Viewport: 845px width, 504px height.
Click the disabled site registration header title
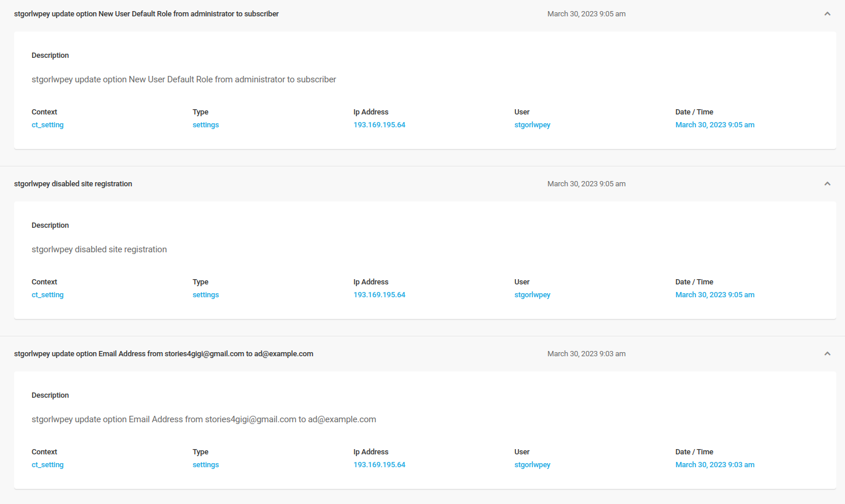73,184
